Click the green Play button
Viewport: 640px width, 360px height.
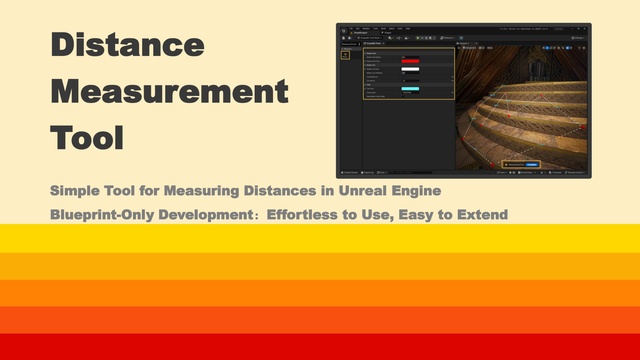tap(418, 38)
